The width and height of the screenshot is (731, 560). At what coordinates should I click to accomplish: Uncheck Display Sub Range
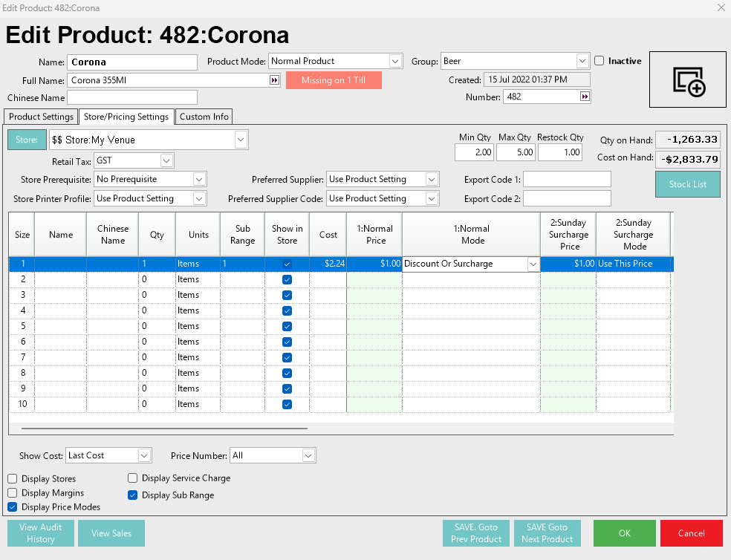[133, 495]
